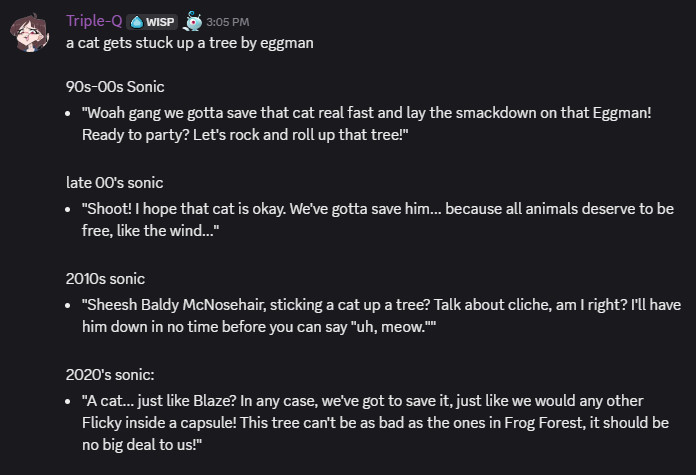Click the "2010s sonic" heading text

(x=105, y=278)
